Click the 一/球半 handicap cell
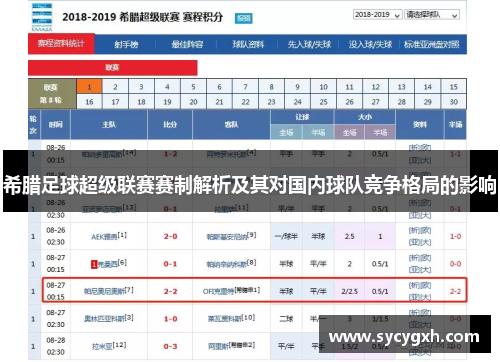This screenshot has width=500, height=362. click(x=286, y=236)
